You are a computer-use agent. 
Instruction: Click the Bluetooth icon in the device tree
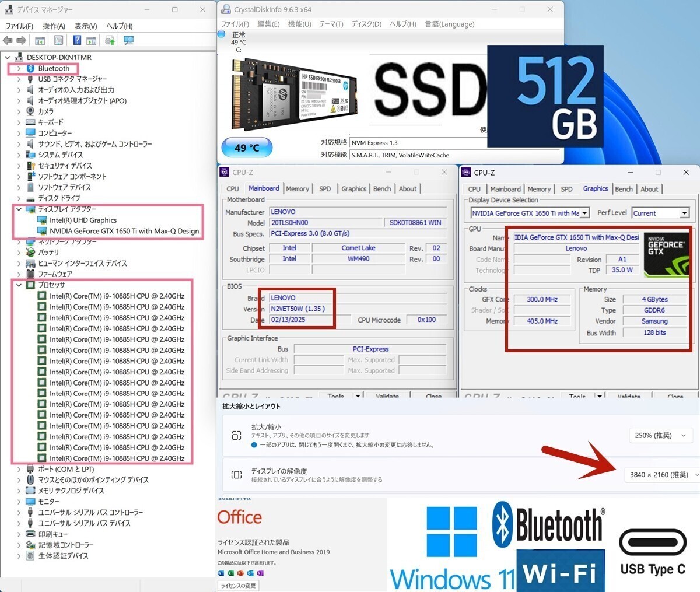(x=31, y=68)
